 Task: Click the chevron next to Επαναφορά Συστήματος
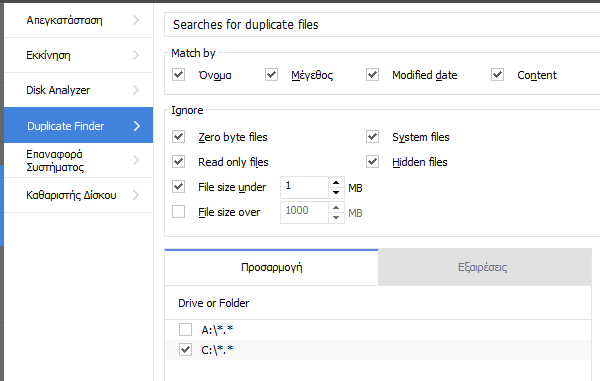coord(136,160)
